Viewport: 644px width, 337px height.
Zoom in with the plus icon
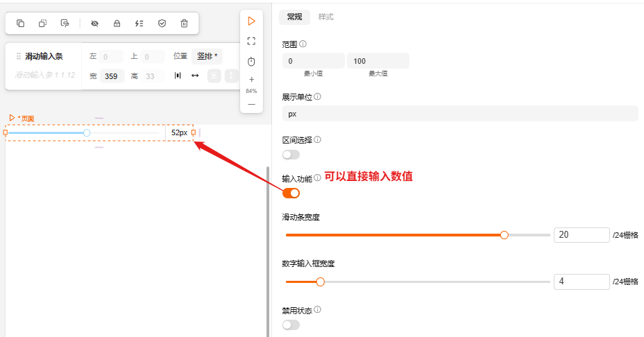pos(251,79)
